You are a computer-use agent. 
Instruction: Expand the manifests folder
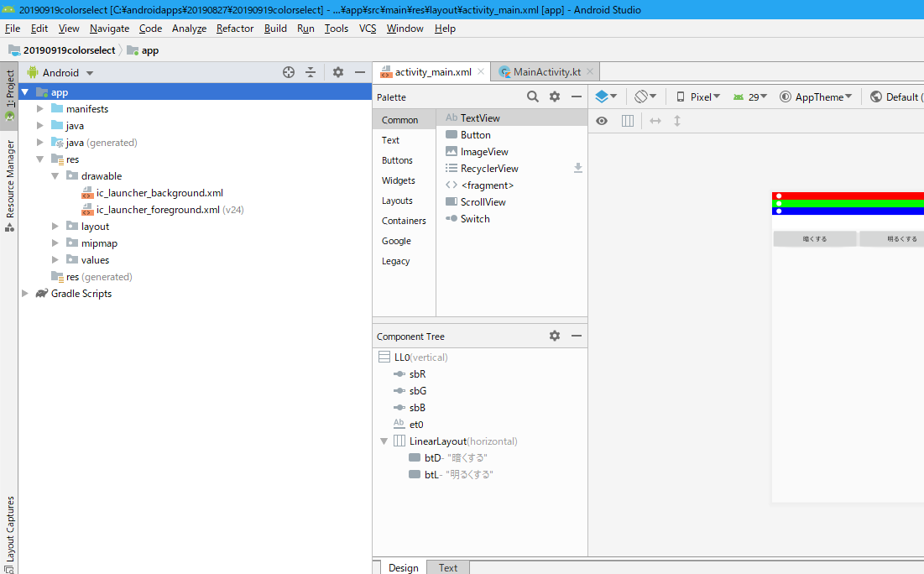coord(40,108)
